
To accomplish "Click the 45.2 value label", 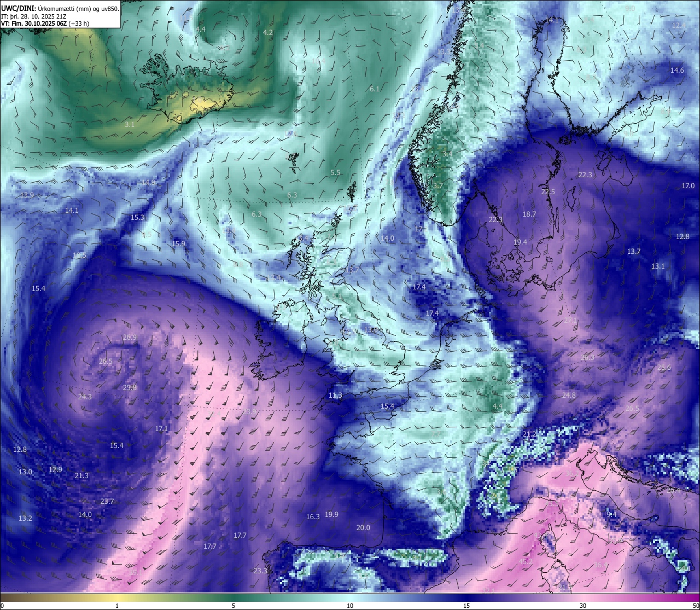I will pyautogui.click(x=526, y=561).
